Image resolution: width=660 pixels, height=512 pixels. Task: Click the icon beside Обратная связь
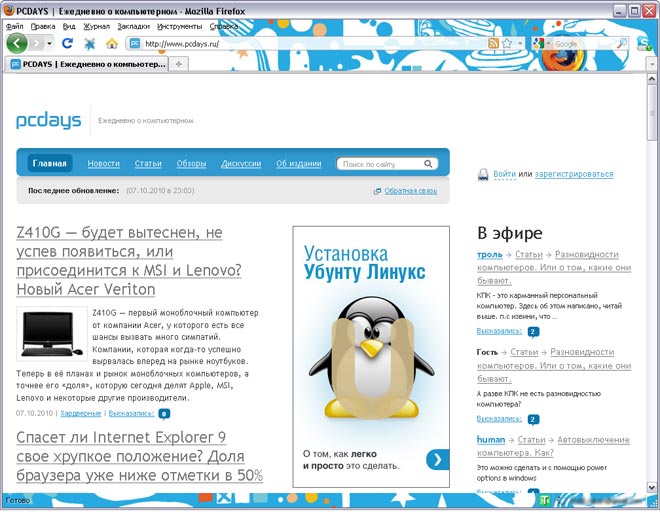tap(377, 191)
